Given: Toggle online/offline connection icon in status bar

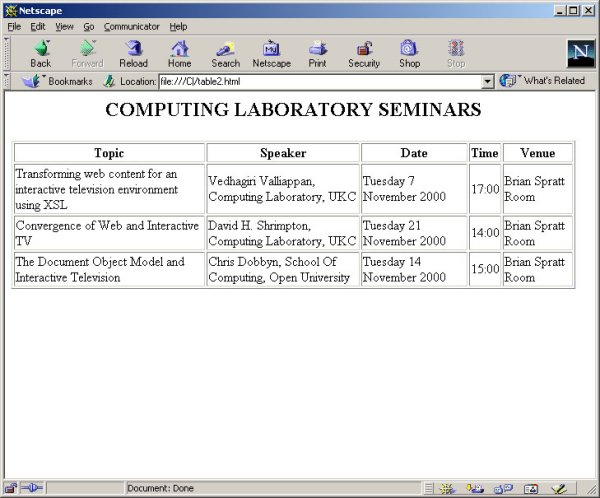Looking at the screenshot, I should tap(32, 488).
